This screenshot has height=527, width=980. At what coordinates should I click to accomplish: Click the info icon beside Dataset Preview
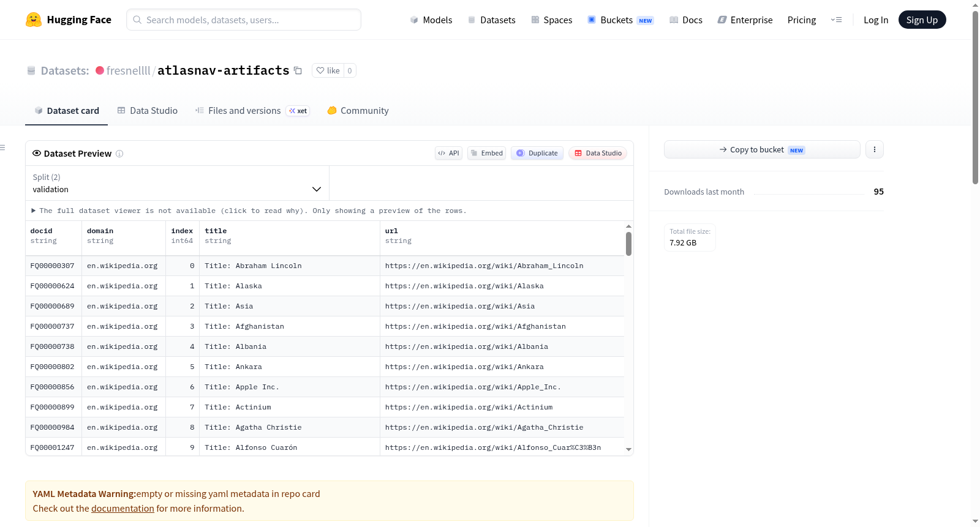119,154
